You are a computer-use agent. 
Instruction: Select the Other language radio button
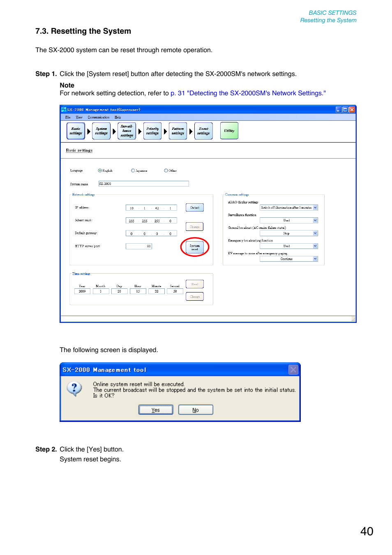166,170
